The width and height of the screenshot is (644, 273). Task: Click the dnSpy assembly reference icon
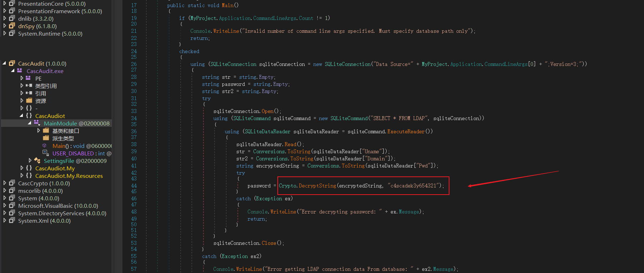pyautogui.click(x=12, y=26)
